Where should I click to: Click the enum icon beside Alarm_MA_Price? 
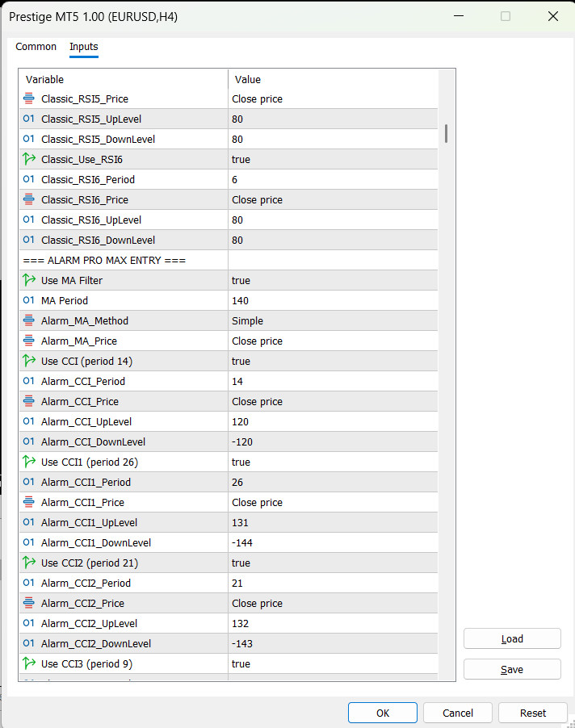29,341
